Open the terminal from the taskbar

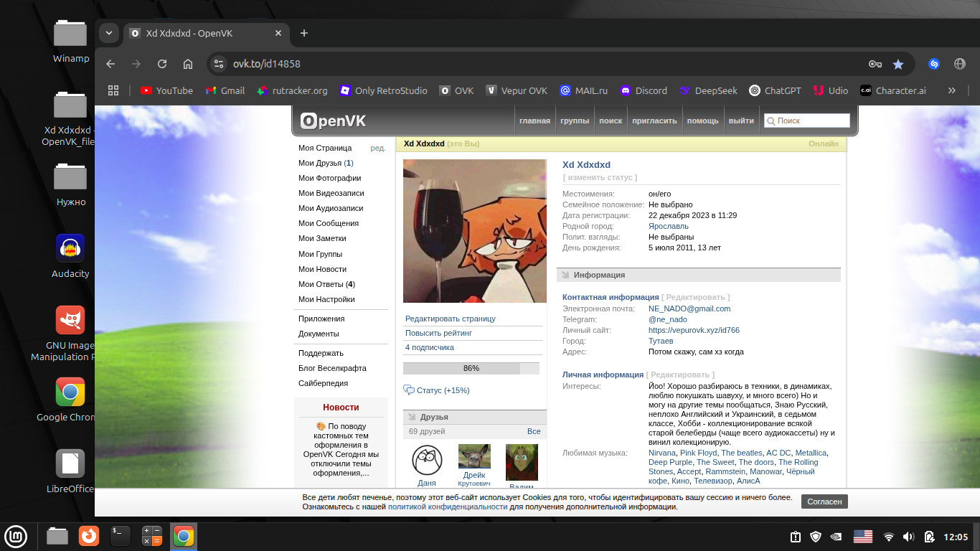[121, 536]
